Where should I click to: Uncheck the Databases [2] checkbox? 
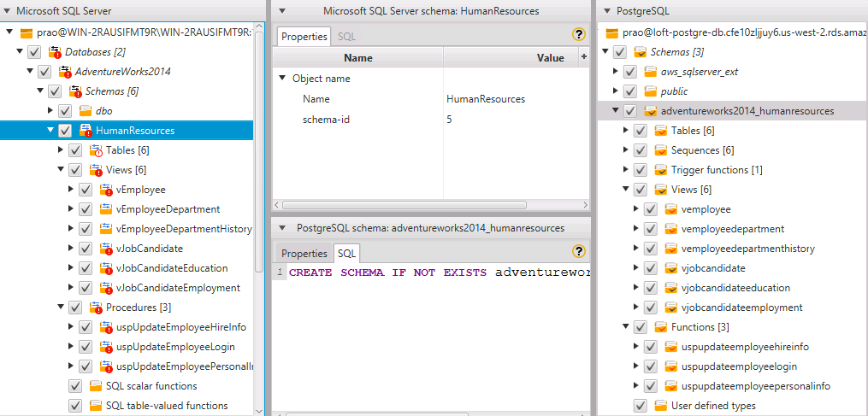[33, 52]
